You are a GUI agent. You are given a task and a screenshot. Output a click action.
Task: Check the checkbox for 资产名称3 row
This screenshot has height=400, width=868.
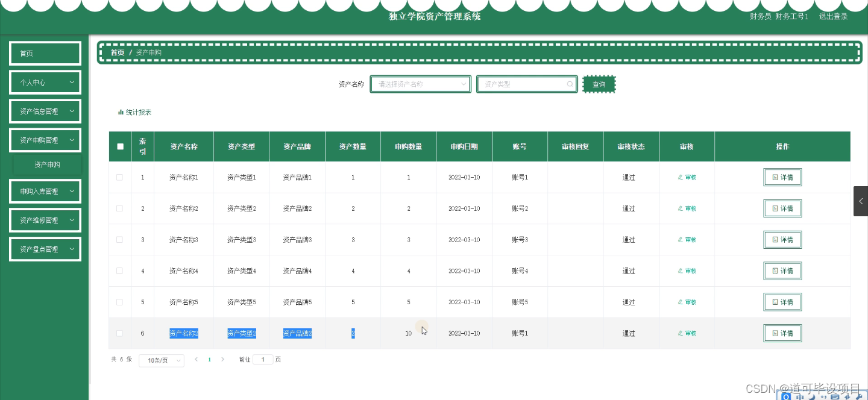point(120,239)
